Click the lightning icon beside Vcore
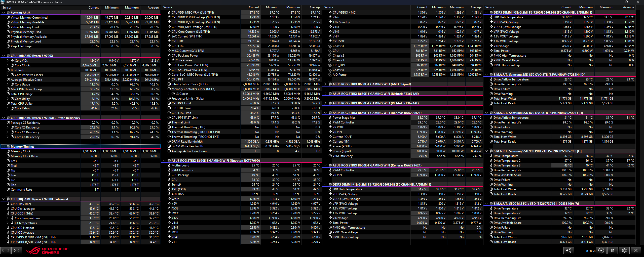The height and width of the screenshot is (257, 644). point(169,199)
